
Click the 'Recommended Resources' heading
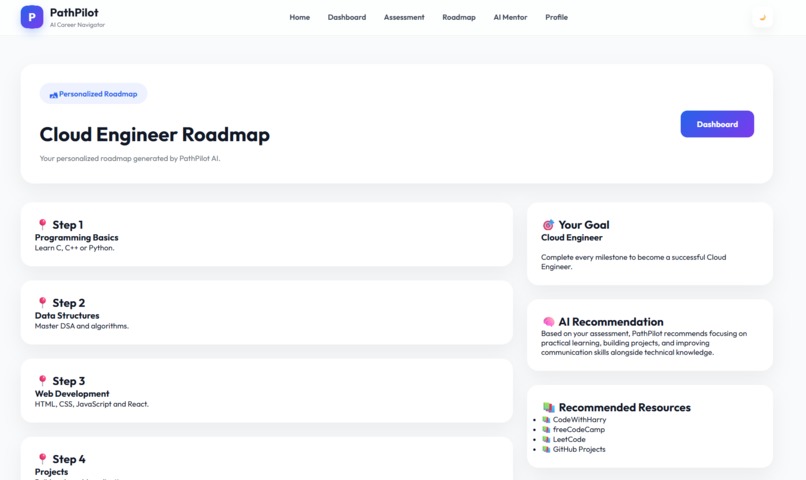625,407
